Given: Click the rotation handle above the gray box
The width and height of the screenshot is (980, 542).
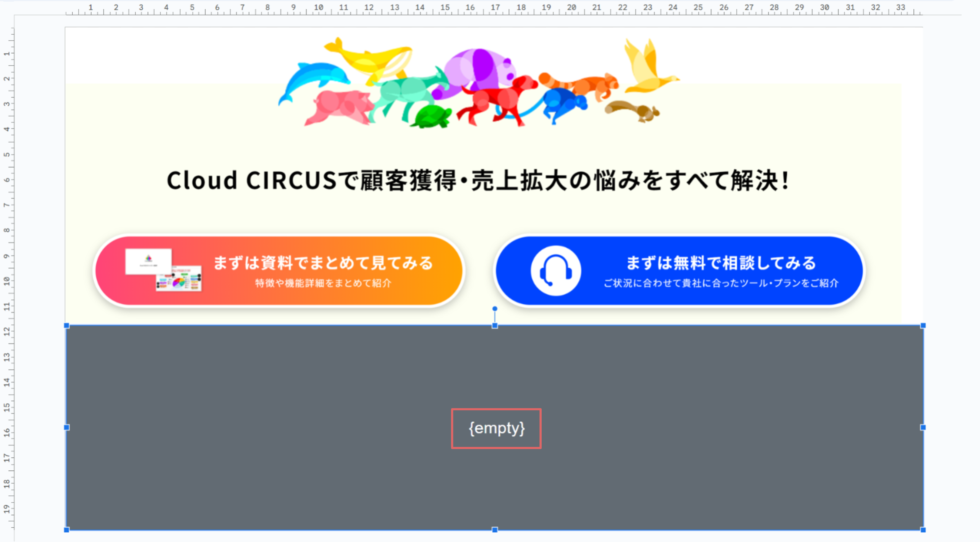Looking at the screenshot, I should click(495, 309).
